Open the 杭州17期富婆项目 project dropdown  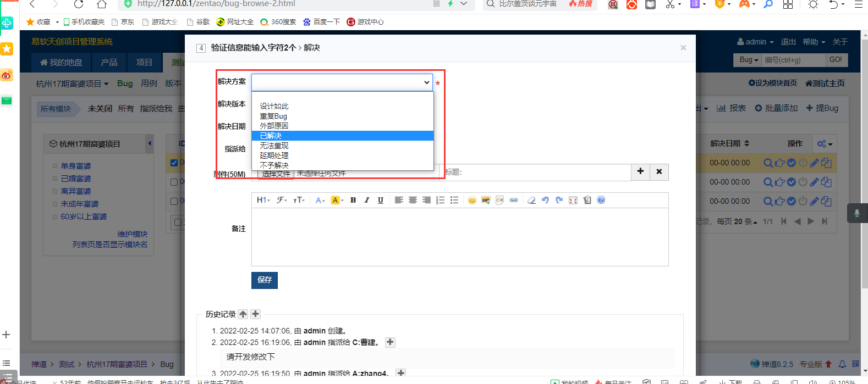[x=72, y=84]
